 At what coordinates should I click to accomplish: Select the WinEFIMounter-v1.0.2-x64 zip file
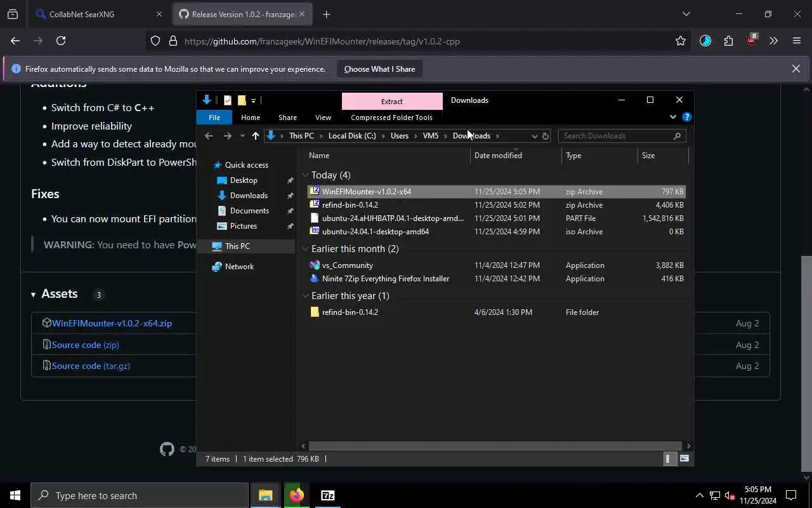(x=496, y=192)
